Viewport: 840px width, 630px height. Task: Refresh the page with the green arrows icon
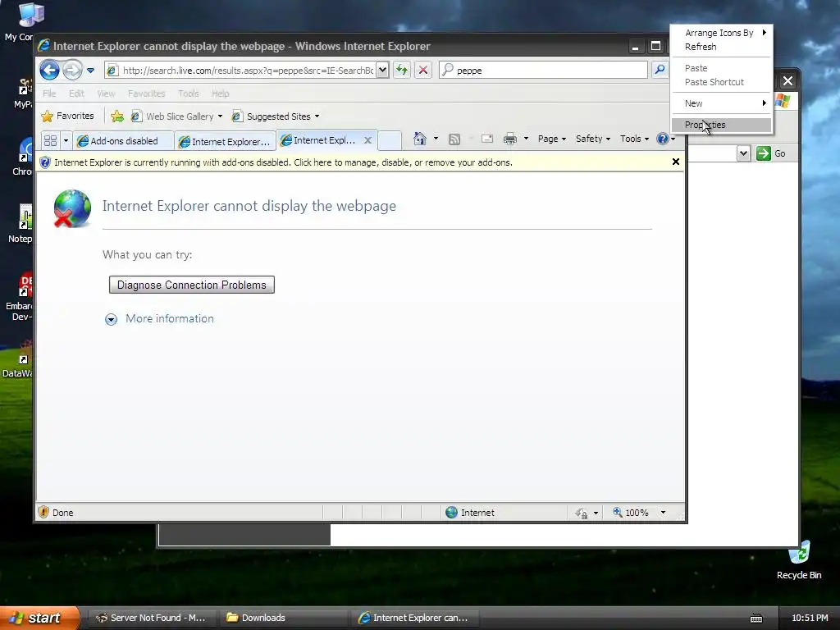pyautogui.click(x=402, y=71)
